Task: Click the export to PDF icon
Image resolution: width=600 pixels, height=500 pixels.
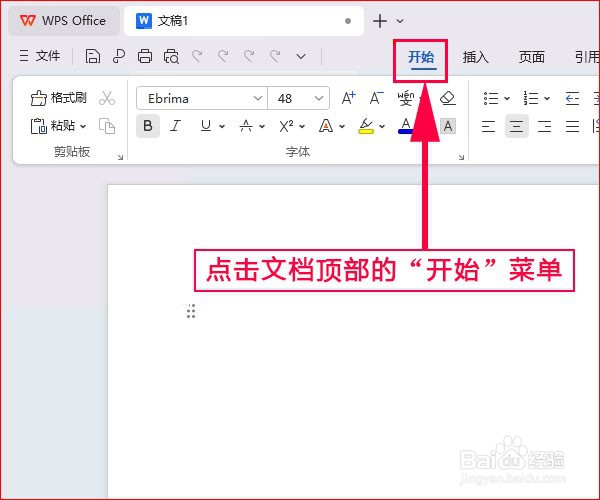Action: point(119,56)
